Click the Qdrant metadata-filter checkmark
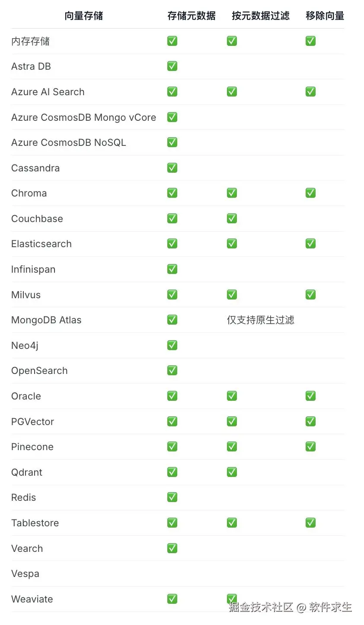Screen dimensions: 364x625 coord(232,472)
